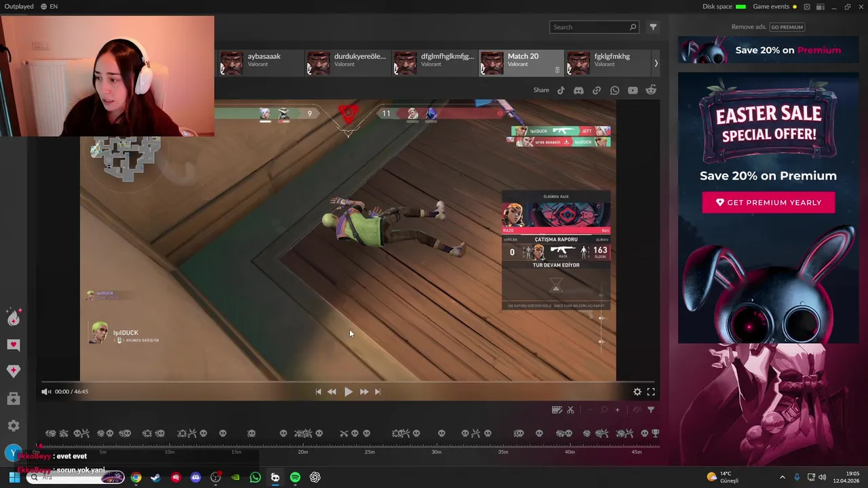The image size is (868, 488).
Task: Open the clip list filter funnel
Action: [653, 27]
